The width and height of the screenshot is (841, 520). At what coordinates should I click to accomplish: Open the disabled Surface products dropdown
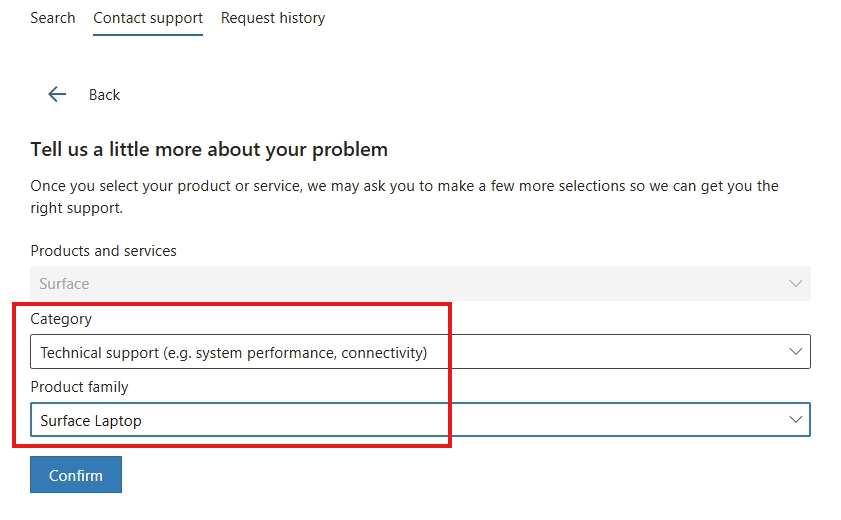click(420, 283)
